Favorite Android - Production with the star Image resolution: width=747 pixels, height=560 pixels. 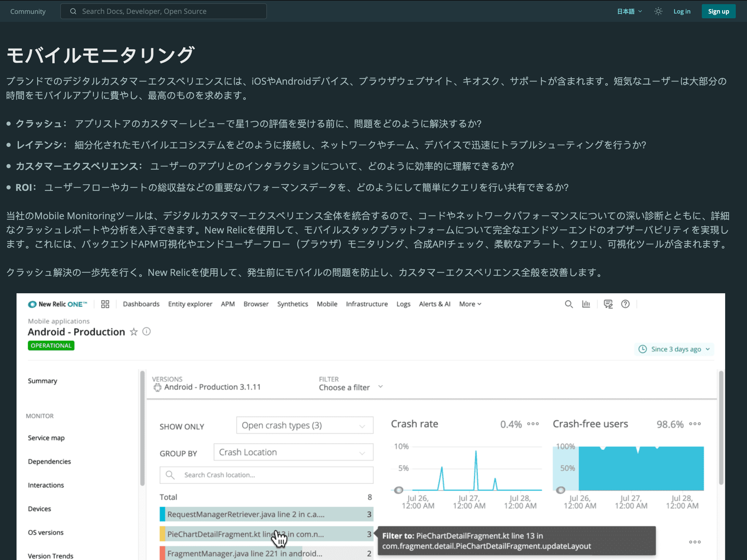(x=134, y=332)
